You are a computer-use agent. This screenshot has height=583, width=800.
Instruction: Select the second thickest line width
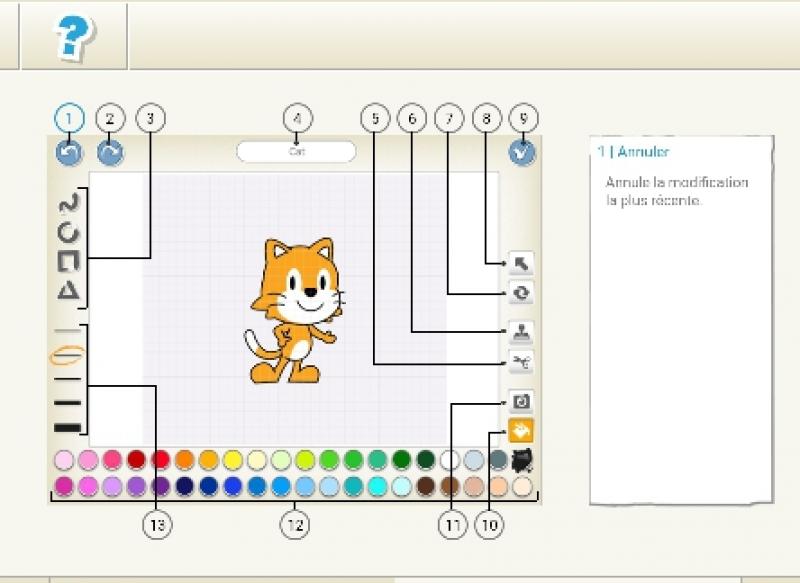[x=68, y=403]
